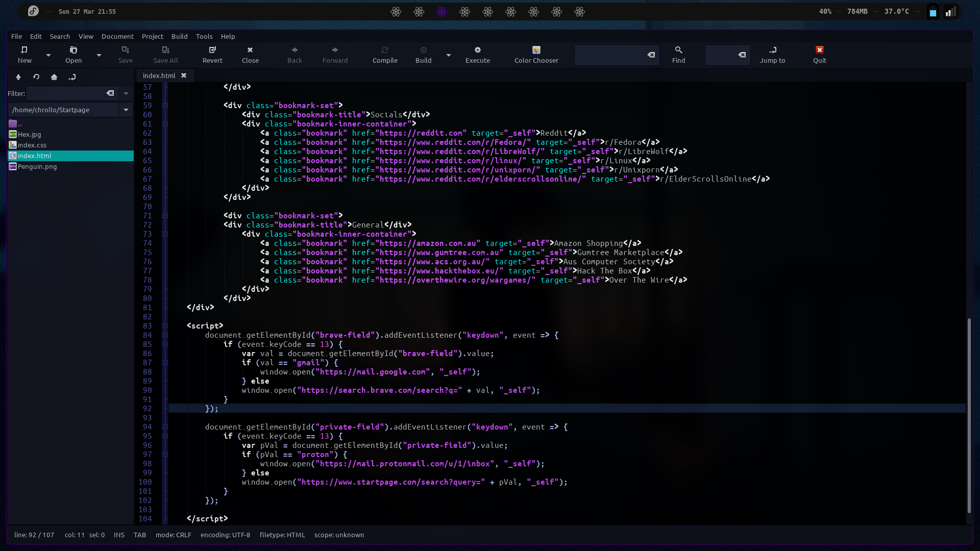Go up one directory in file browser

18,77
